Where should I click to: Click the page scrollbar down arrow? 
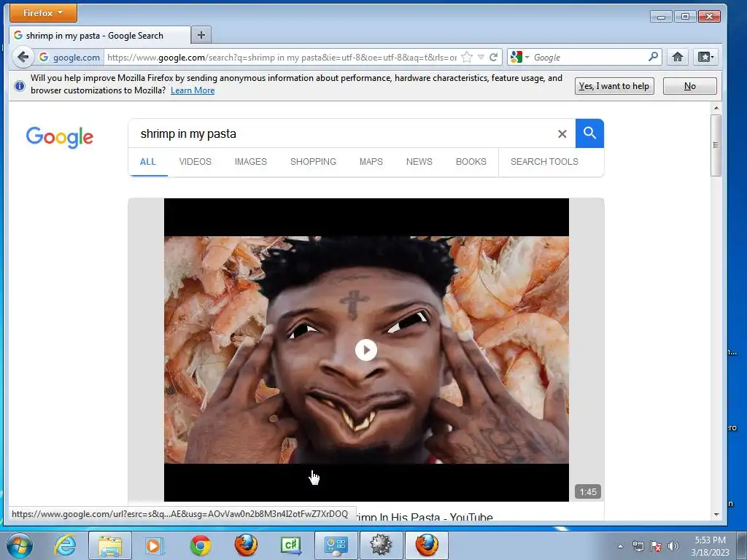click(716, 515)
